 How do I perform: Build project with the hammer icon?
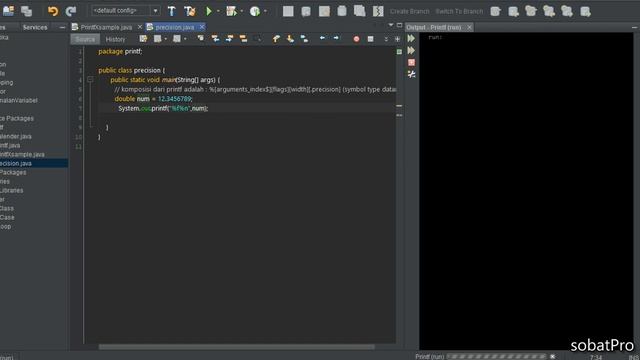[x=172, y=11]
